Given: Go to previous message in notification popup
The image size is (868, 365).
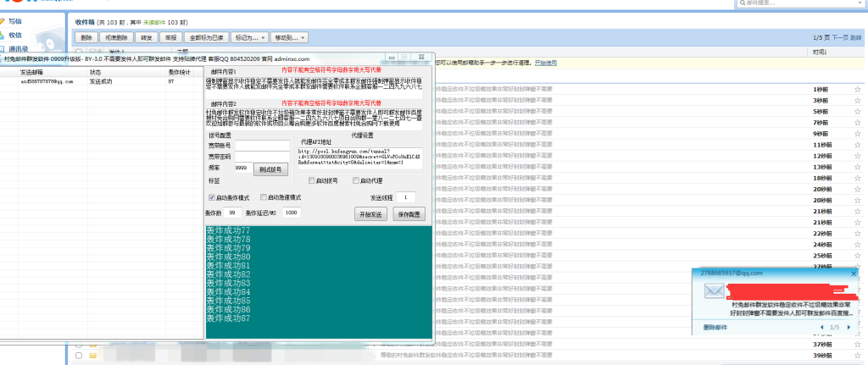Looking at the screenshot, I should pyautogui.click(x=821, y=327).
